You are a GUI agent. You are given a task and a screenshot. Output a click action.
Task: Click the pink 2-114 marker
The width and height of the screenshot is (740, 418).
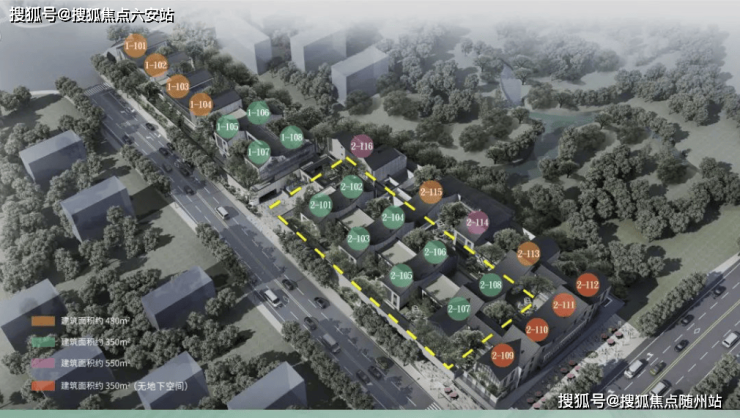(477, 222)
